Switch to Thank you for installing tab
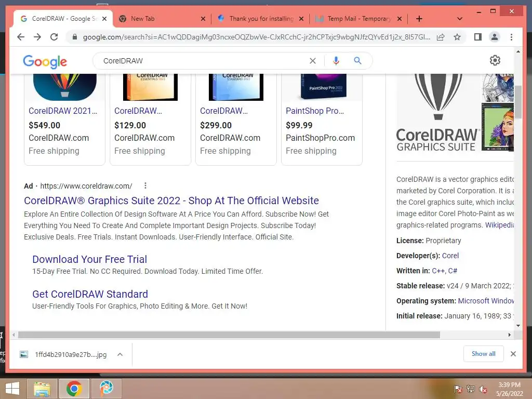The height and width of the screenshot is (399, 532). (260, 19)
